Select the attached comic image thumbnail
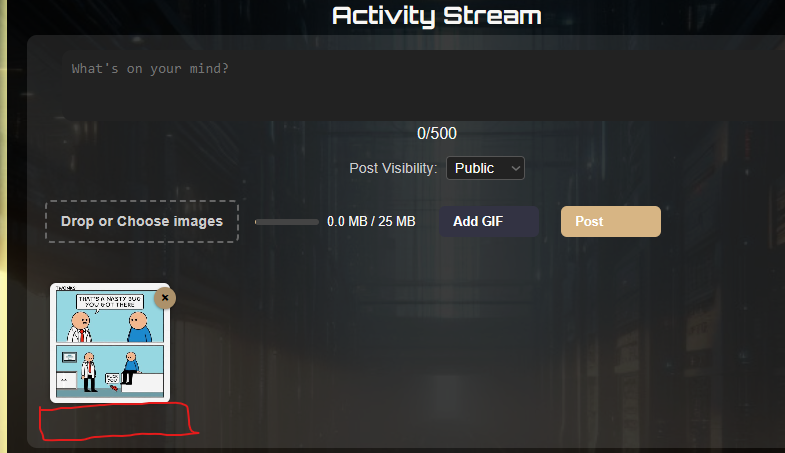This screenshot has width=785, height=453. (110, 343)
